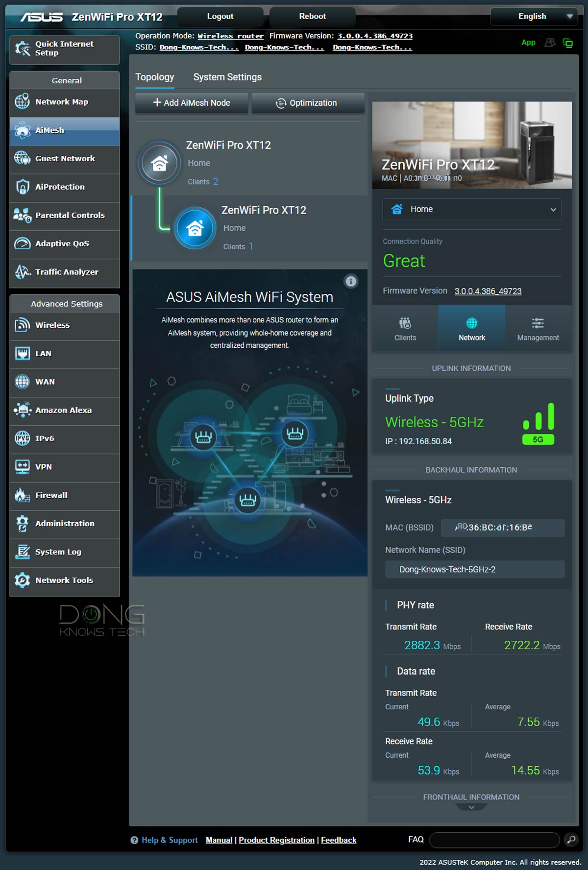
Task: Click the search magnifier icon beside FAQ
Action: (571, 840)
